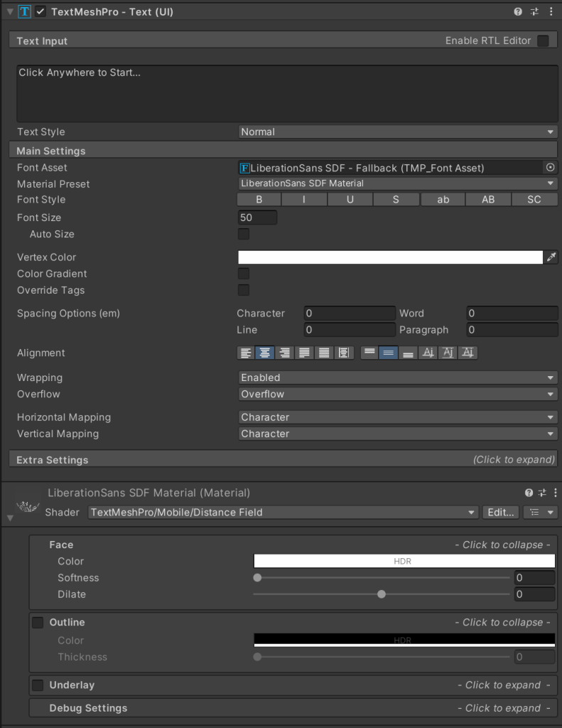Open TextMeshPro component help reference
Screen dimensions: 562x728
coord(518,12)
